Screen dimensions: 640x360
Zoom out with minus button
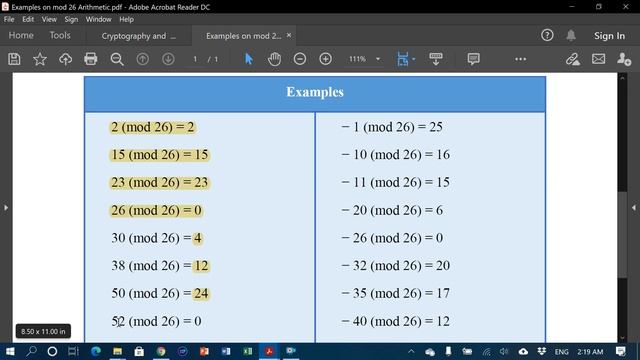(x=300, y=59)
